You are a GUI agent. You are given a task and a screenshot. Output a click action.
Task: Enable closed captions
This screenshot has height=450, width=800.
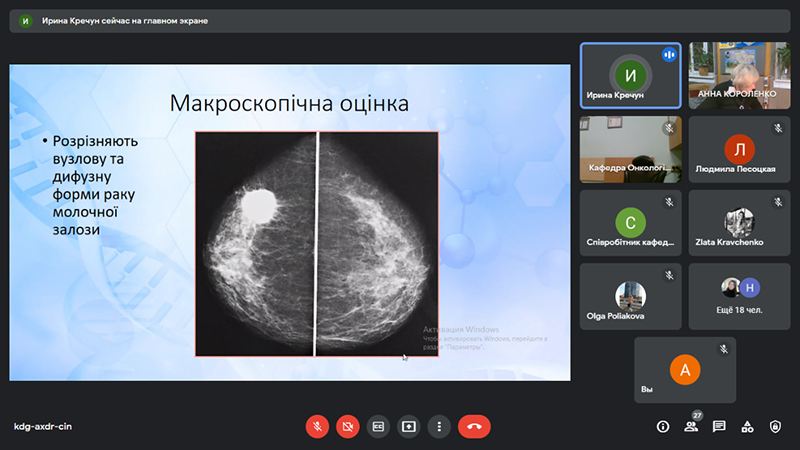(378, 426)
